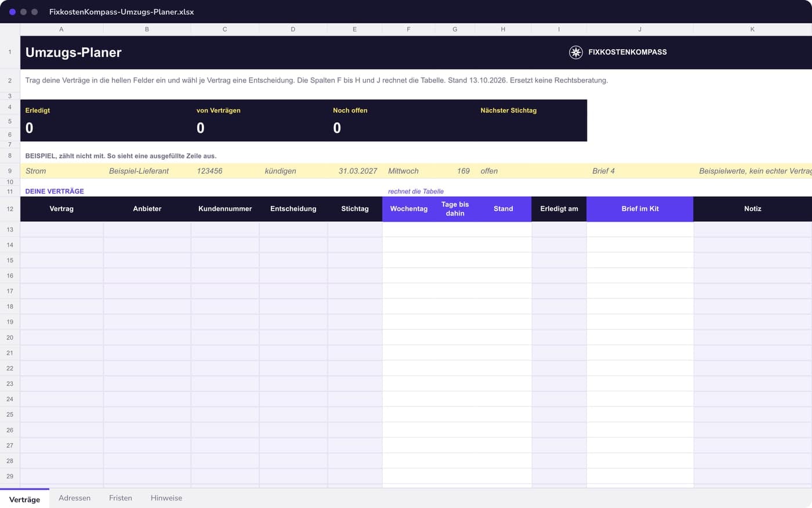Select row 13 header number
This screenshot has width=812, height=508.
(10, 229)
